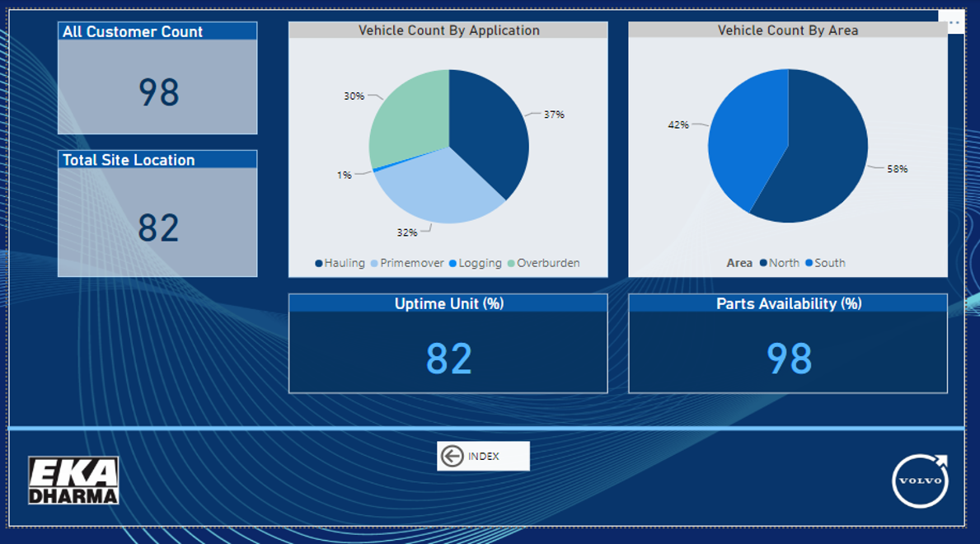
Task: Click the 42% data label
Action: [x=678, y=124]
